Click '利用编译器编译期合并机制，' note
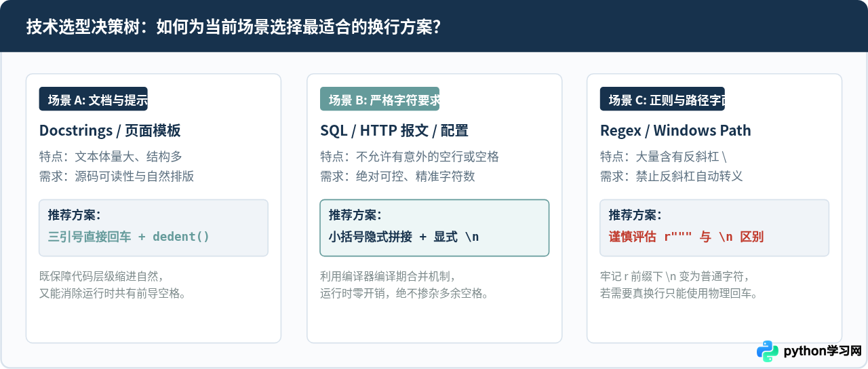Image resolution: width=868 pixels, height=369 pixels. [x=388, y=276]
